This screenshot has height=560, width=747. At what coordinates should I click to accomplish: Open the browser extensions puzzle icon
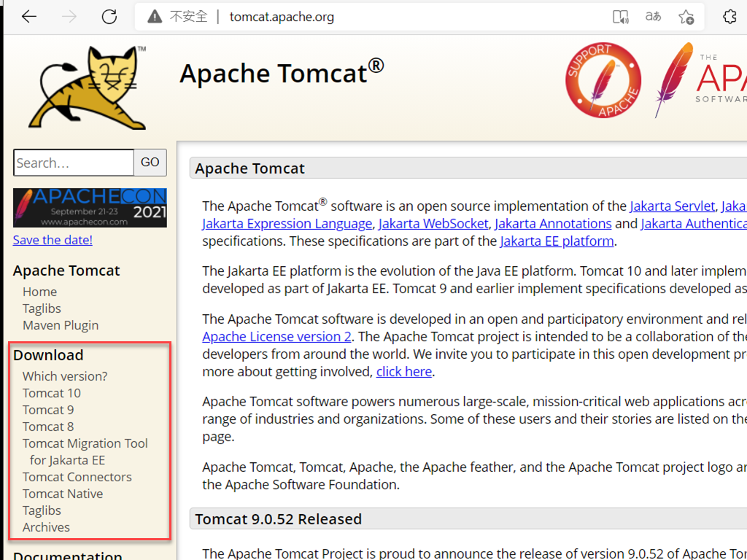tap(729, 16)
